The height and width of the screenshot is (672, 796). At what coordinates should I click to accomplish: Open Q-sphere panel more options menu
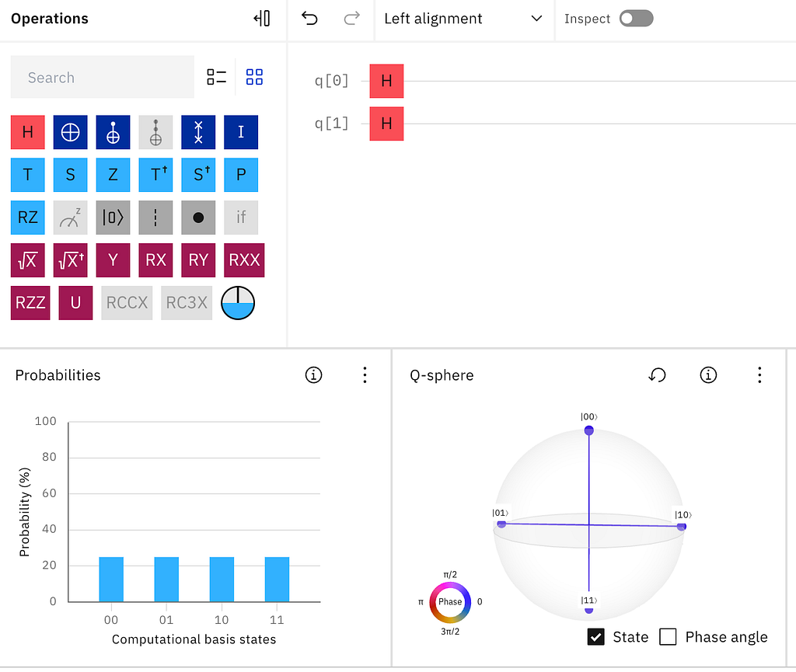[759, 375]
